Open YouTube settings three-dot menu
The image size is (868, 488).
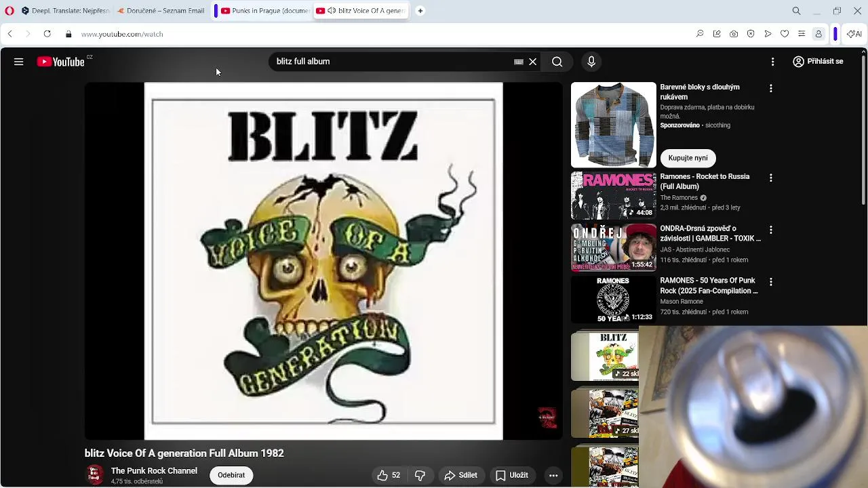(x=772, y=62)
